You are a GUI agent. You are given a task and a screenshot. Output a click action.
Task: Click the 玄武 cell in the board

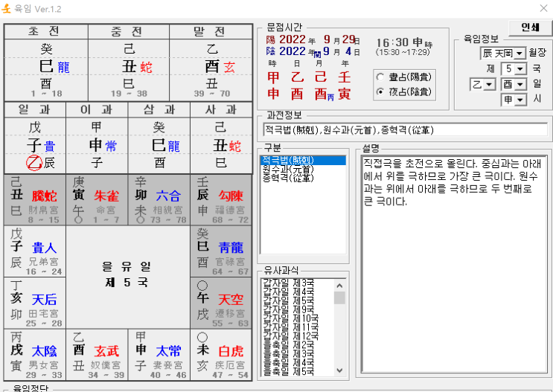click(97, 355)
